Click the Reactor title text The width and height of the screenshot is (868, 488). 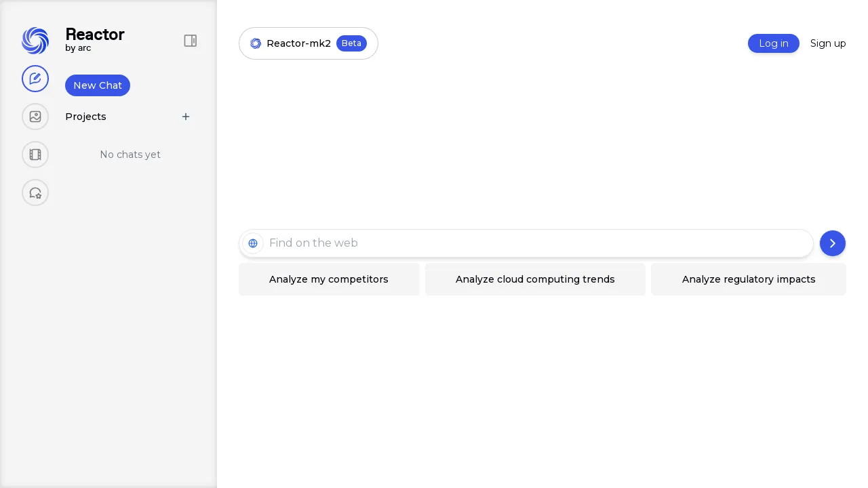point(95,35)
